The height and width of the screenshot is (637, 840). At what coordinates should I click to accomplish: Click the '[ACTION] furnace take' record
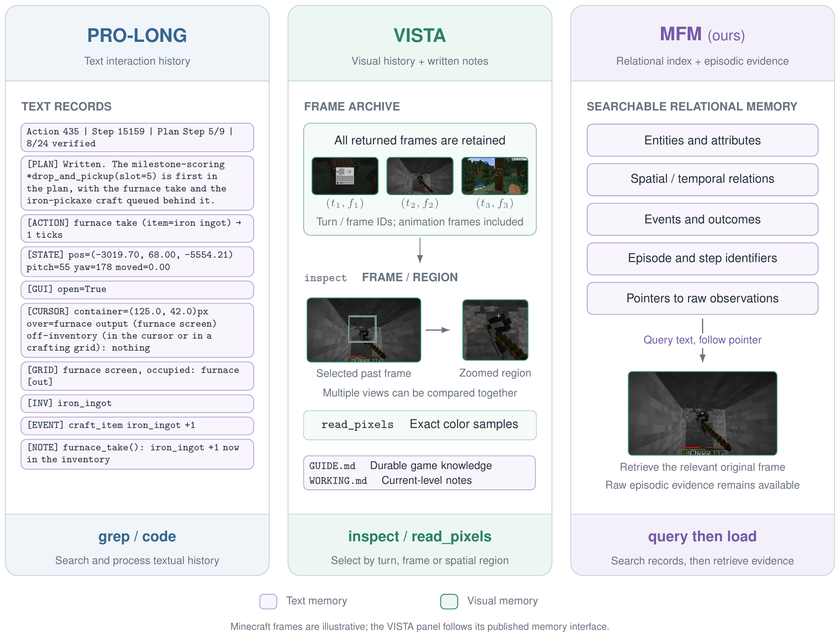coord(137,229)
